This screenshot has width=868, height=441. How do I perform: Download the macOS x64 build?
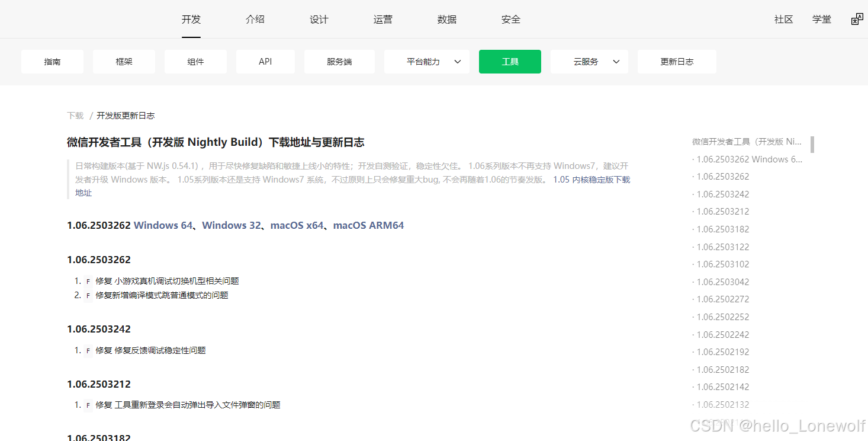[x=297, y=225]
